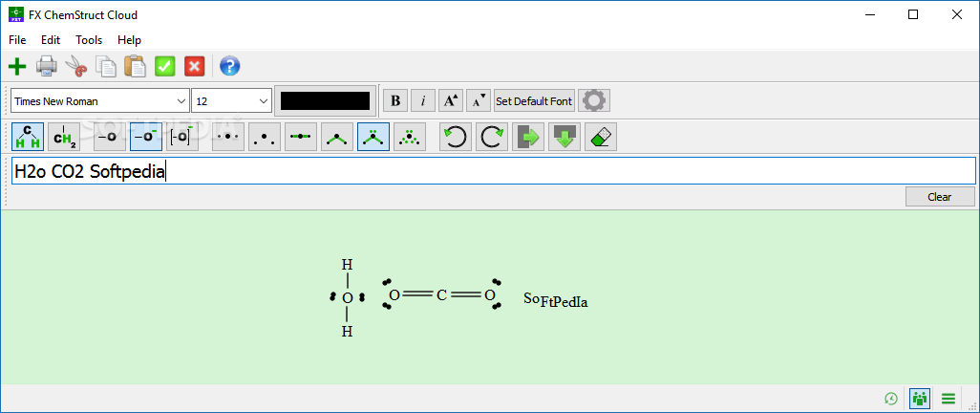980x413 pixels.
Task: Click the scissors Cut icon
Action: coord(76,66)
